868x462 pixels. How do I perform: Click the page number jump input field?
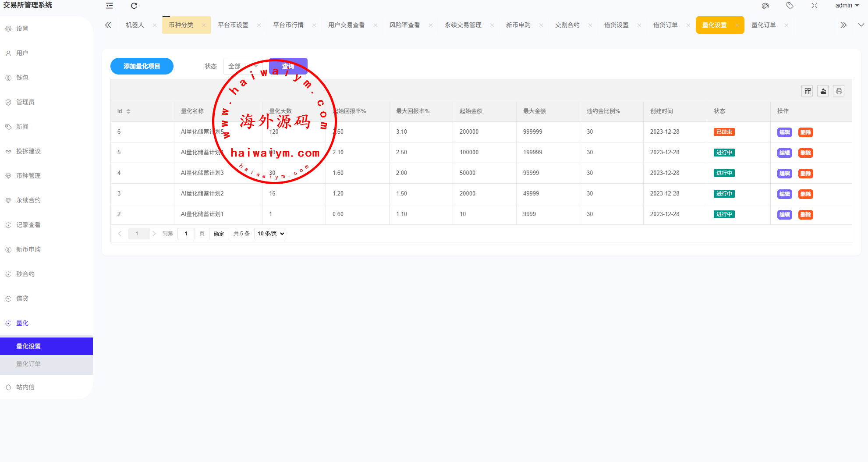(x=186, y=234)
